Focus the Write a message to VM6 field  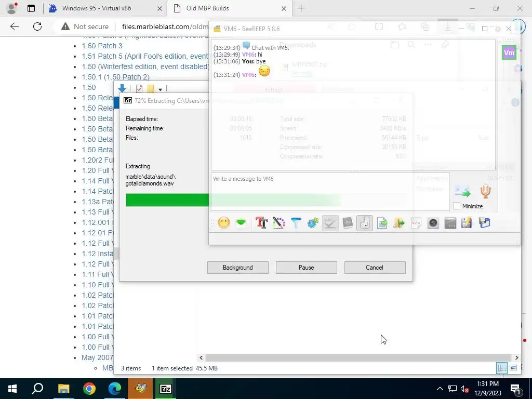(x=330, y=192)
